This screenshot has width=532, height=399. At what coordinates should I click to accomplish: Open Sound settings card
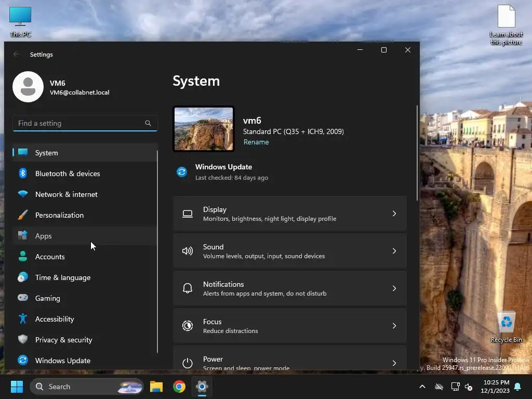290,251
